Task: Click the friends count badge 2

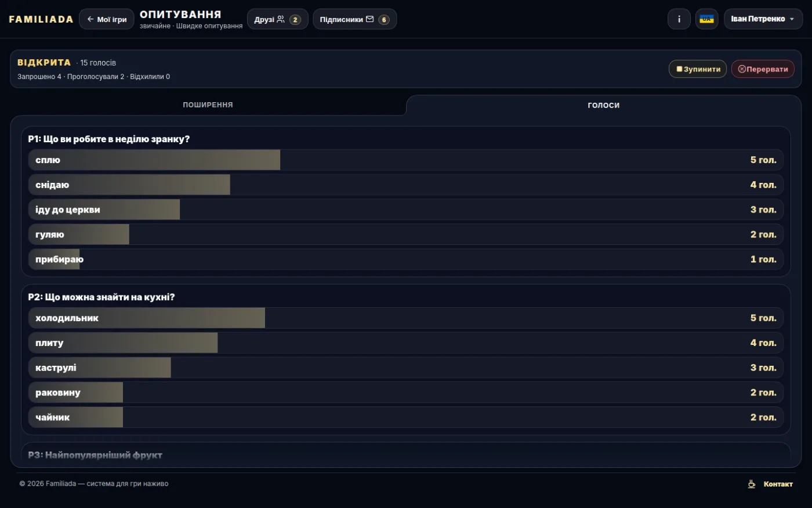Action: (295, 20)
